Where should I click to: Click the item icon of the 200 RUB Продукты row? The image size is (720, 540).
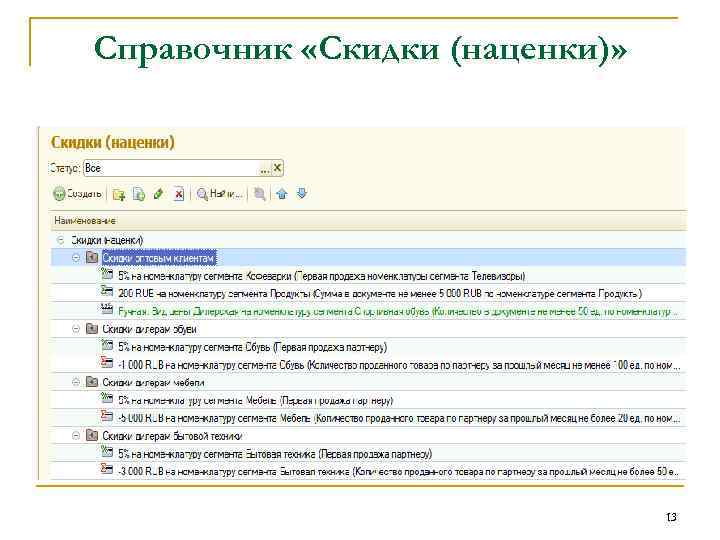point(107,291)
